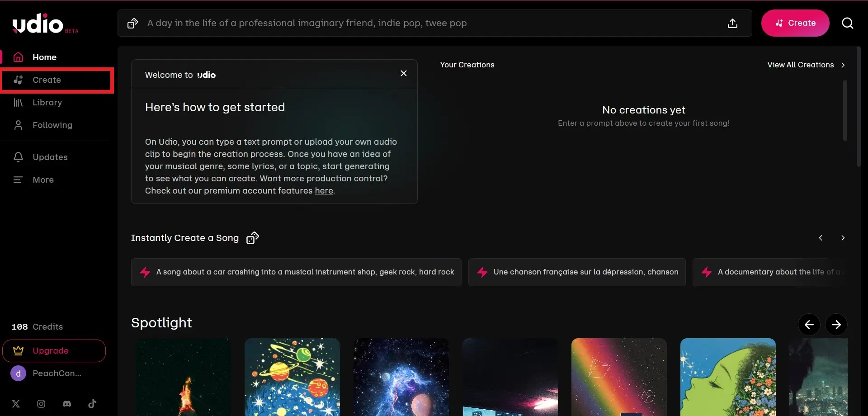Image resolution: width=868 pixels, height=416 pixels.
Task: Open the planets artwork Spotlight thumbnail
Action: [292, 377]
